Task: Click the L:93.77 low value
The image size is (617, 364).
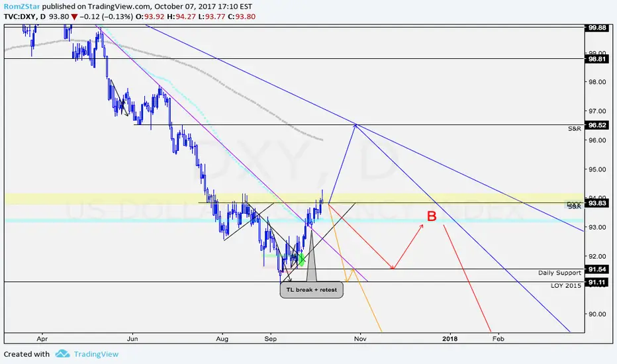Action: coord(211,17)
